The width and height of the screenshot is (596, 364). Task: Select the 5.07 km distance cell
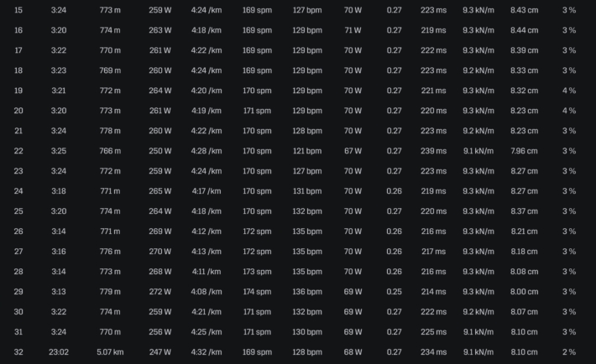click(x=110, y=352)
